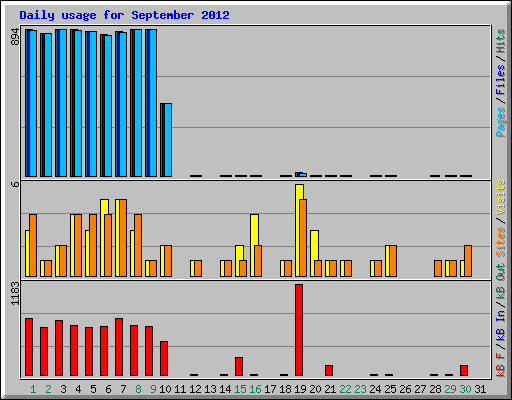Click day label 6 on the x-axis
Screen dimensions: 512x400
pos(108,389)
